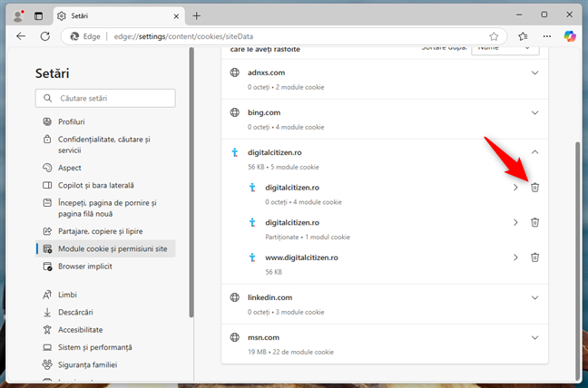588x388 pixels.
Task: Expand the msn.com cookie entry
Action: [534, 338]
